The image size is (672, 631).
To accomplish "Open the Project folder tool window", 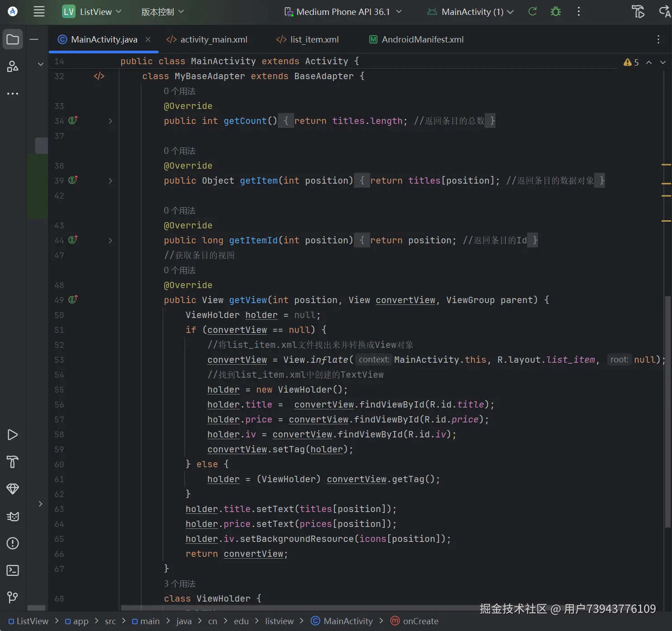I will point(13,39).
